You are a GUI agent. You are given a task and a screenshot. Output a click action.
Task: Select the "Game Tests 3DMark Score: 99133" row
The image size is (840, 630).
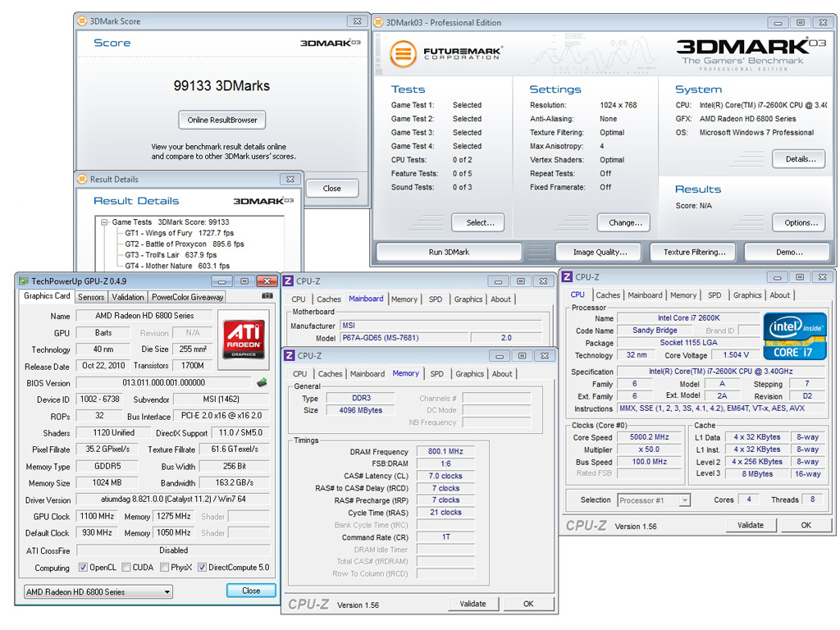[x=171, y=221]
